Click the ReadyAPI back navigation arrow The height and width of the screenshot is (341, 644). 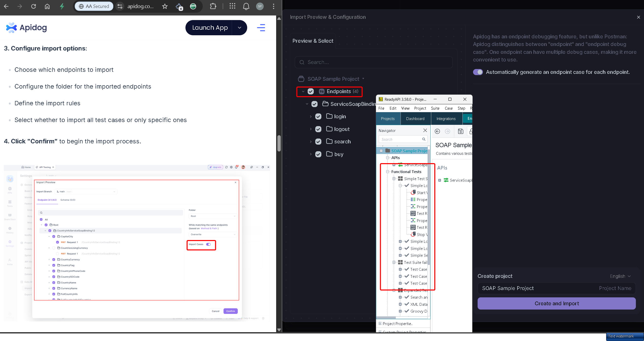437,131
